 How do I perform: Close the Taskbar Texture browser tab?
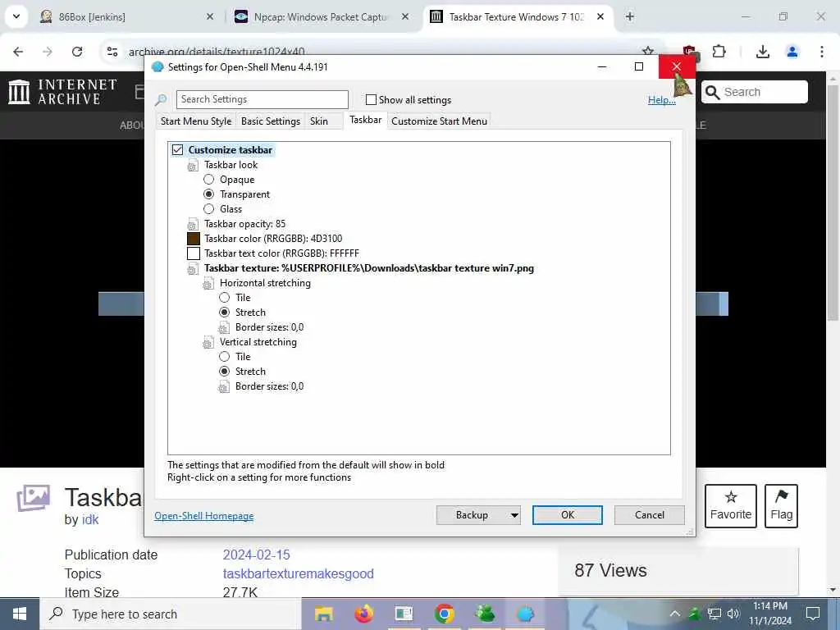point(600,16)
